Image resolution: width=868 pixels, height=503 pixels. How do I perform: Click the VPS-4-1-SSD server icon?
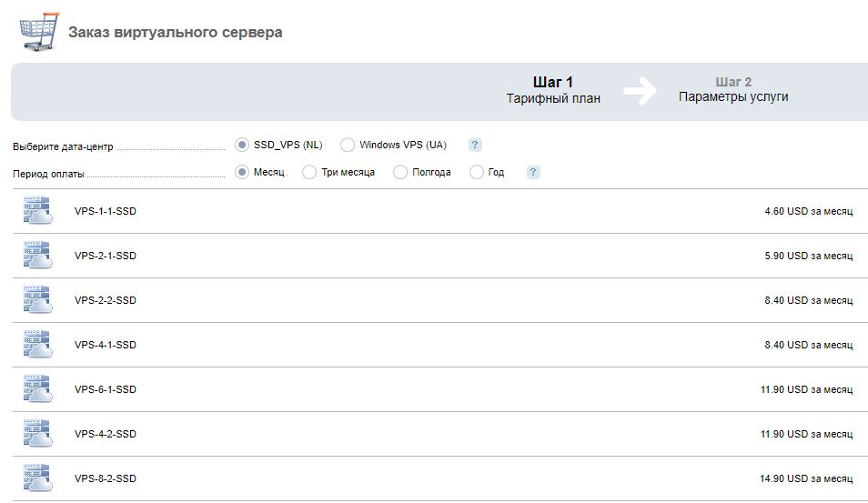[37, 344]
